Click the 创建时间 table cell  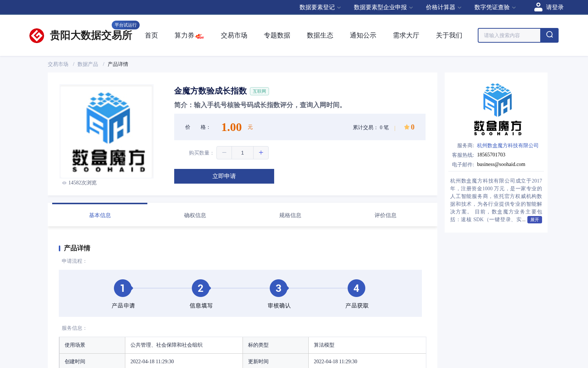point(92,361)
